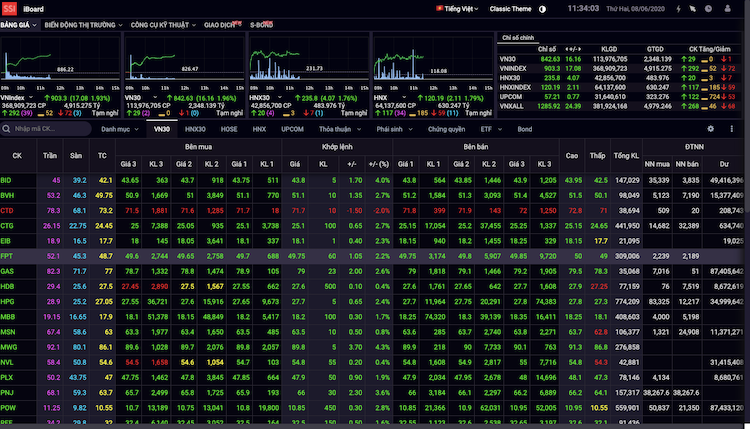Click the iBoard title text
Image resolution: width=750 pixels, height=429 pixels.
click(33, 9)
